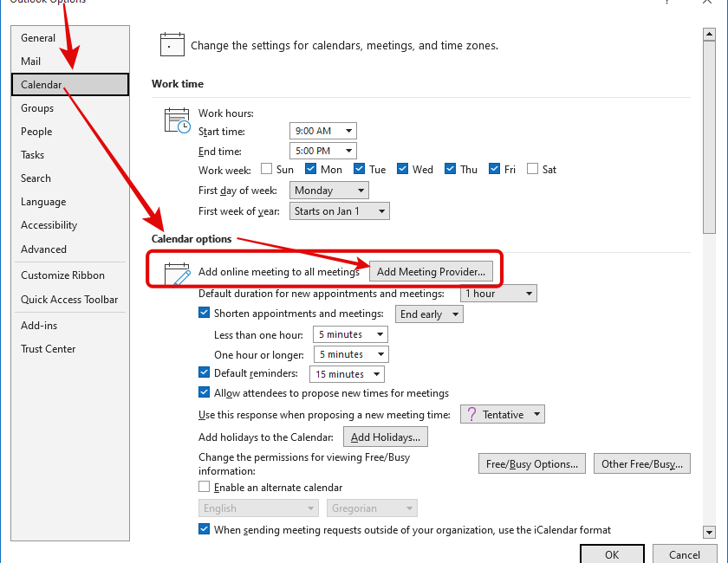Image resolution: width=728 pixels, height=563 pixels.
Task: Enable Sun in work week
Action: (267, 169)
